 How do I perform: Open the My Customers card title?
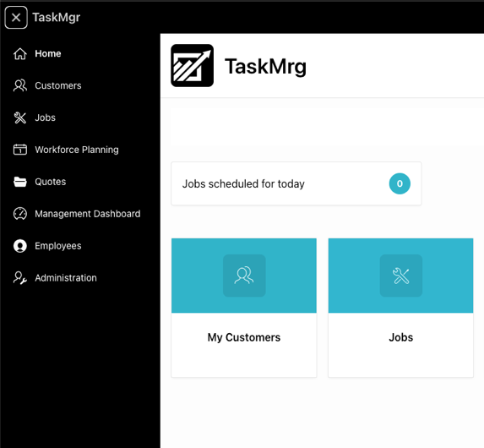click(244, 337)
